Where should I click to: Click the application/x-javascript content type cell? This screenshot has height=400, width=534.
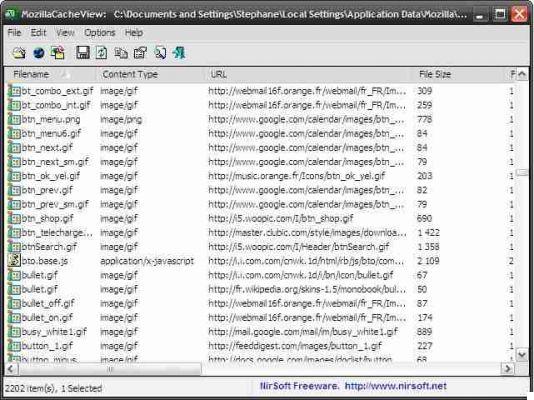[147, 261]
